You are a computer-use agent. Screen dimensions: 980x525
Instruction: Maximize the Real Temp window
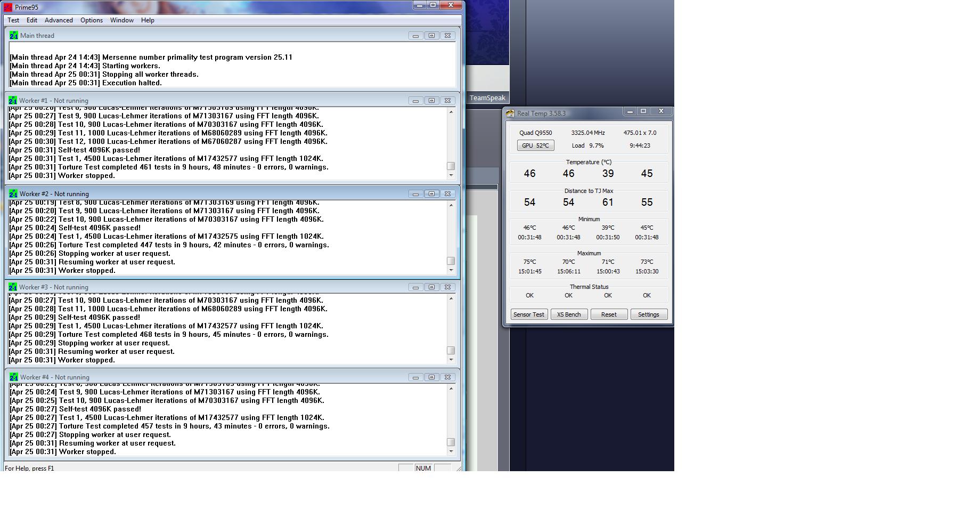click(643, 111)
